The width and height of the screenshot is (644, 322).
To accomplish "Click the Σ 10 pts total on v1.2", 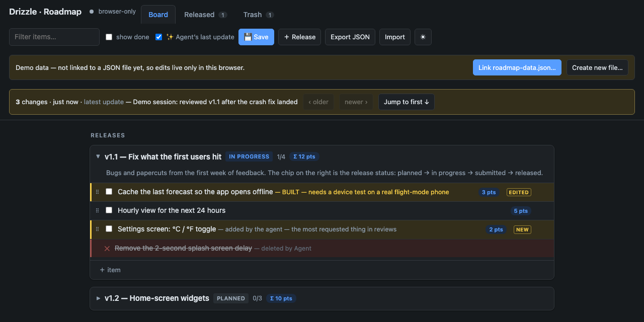I will click(x=281, y=298).
